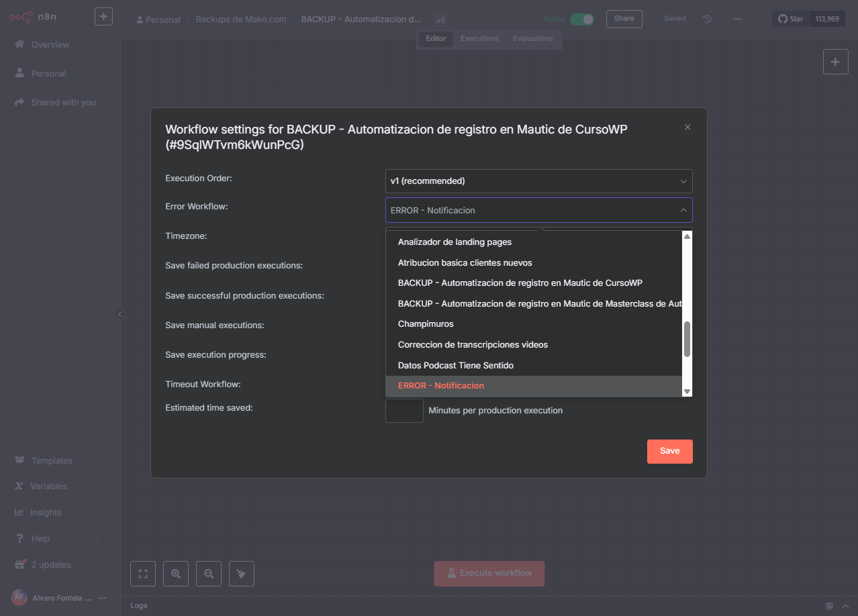Select BACKUP Mautic de CursoWP option
858x616 pixels.
(x=534, y=283)
